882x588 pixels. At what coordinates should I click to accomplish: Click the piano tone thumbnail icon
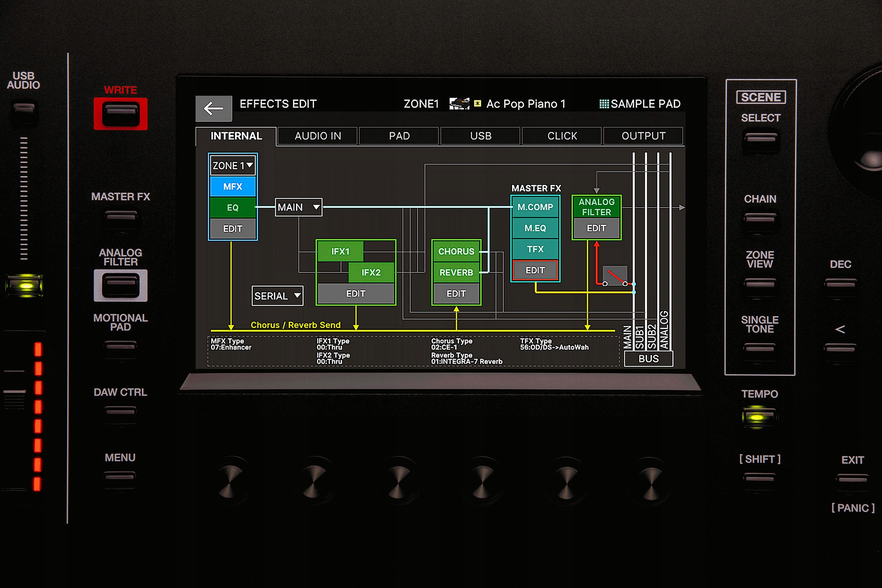pos(459,104)
